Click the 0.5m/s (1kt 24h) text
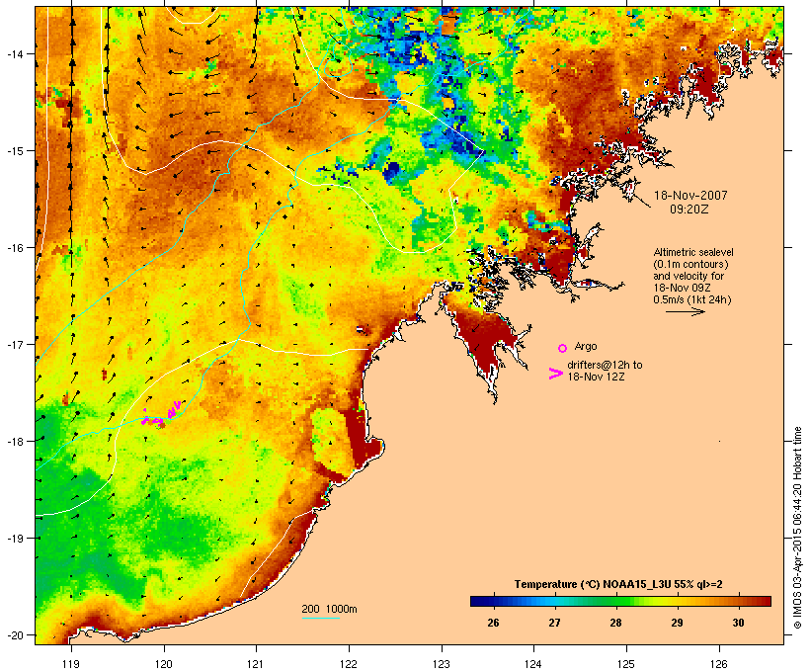This screenshot has width=810, height=672. click(692, 299)
